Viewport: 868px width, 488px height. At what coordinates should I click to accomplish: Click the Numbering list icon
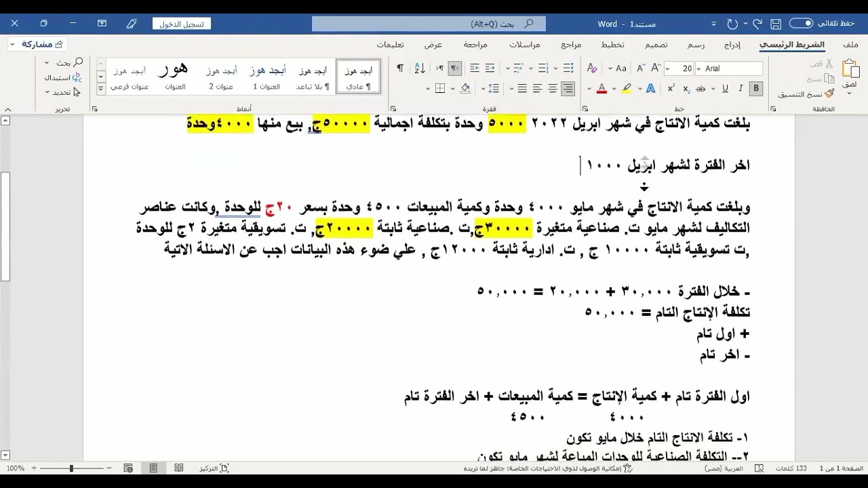pyautogui.click(x=542, y=68)
